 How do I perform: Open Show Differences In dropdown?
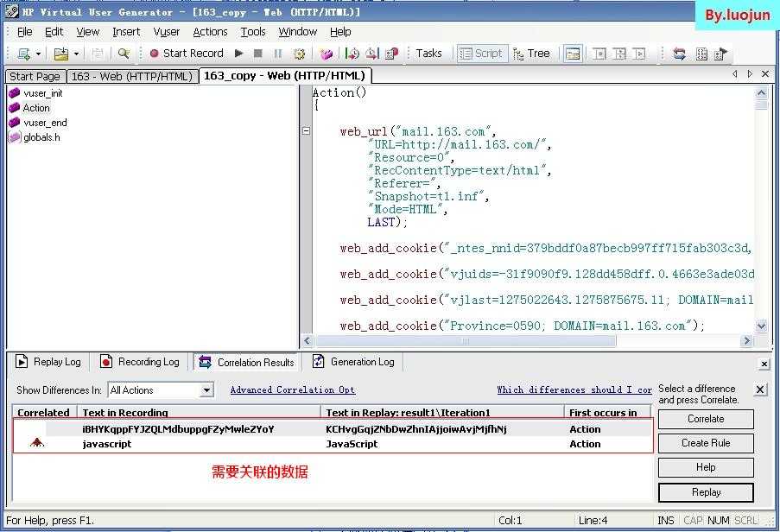[207, 390]
